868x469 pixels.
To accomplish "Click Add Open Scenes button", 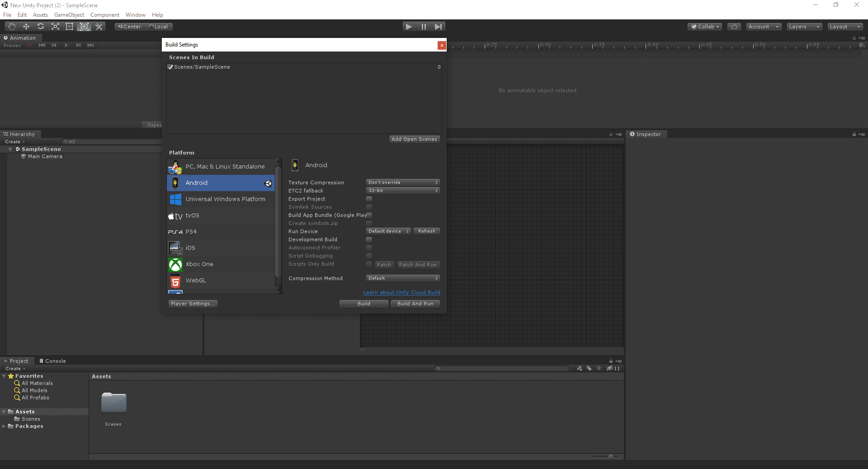I will coord(415,139).
